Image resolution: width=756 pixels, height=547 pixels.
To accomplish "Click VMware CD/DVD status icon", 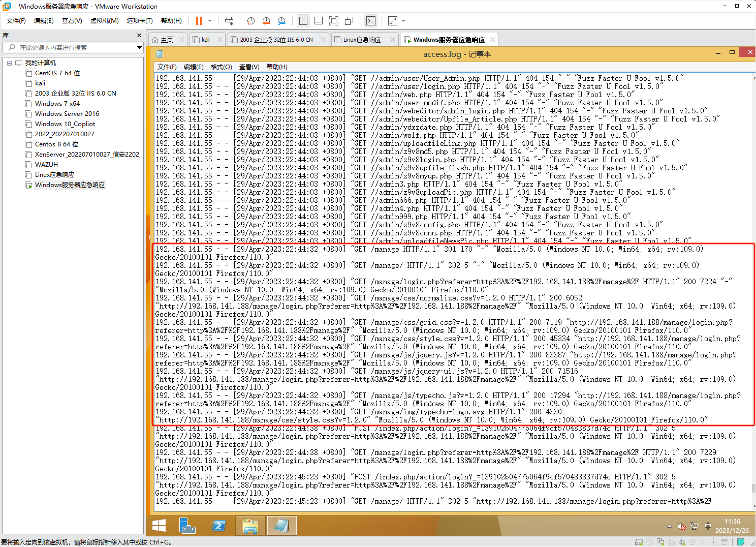I will click(x=650, y=542).
